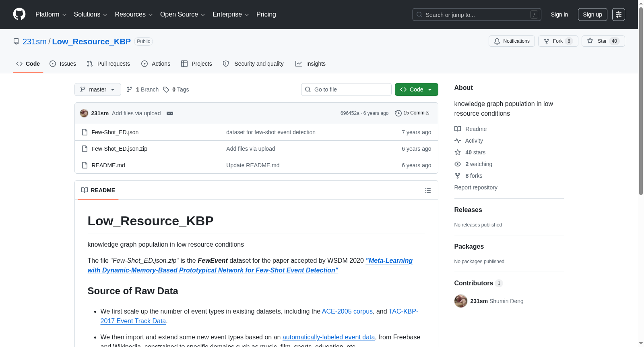Screen dimensions: 644x347
Task: Open the README outline list icon
Action: pos(428,190)
